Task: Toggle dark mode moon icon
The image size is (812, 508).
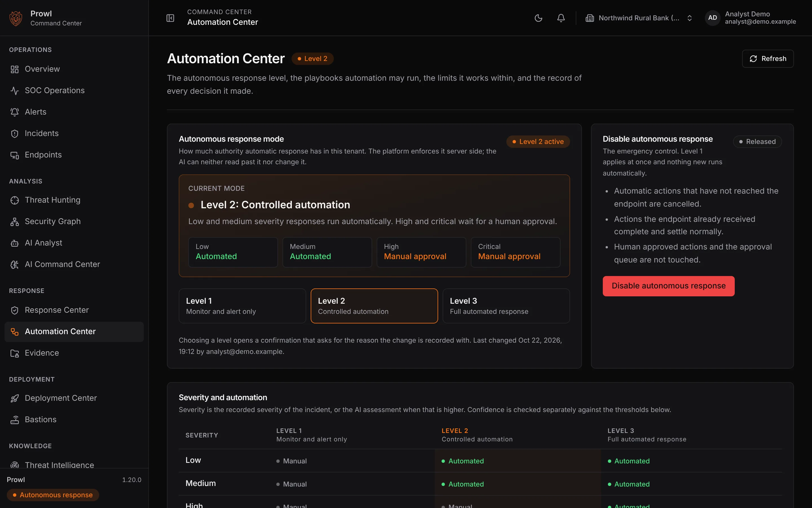Action: [538, 18]
